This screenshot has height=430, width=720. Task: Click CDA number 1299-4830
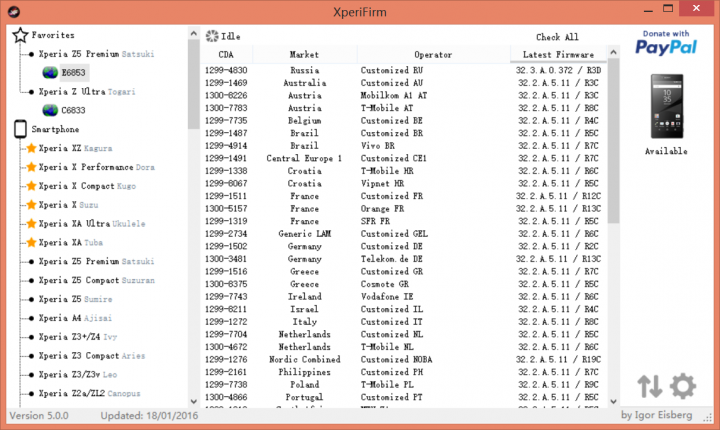pyautogui.click(x=226, y=70)
